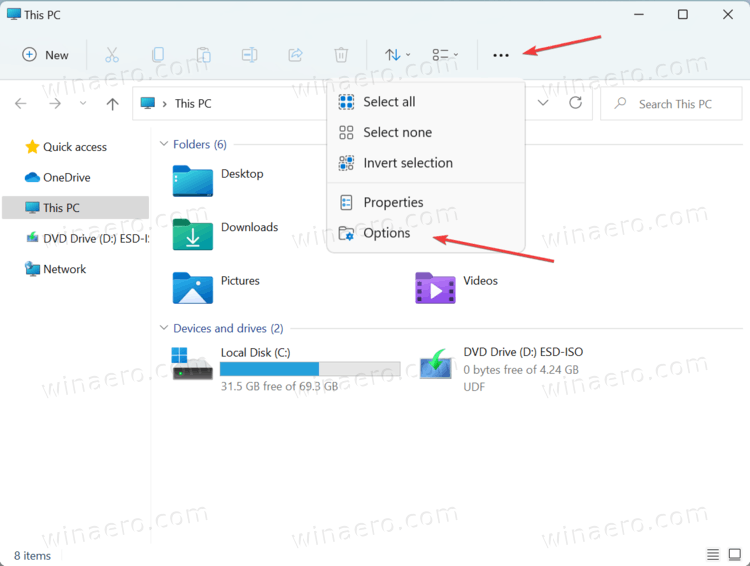Click the Delete trash can icon
The width and height of the screenshot is (750, 566).
341,55
